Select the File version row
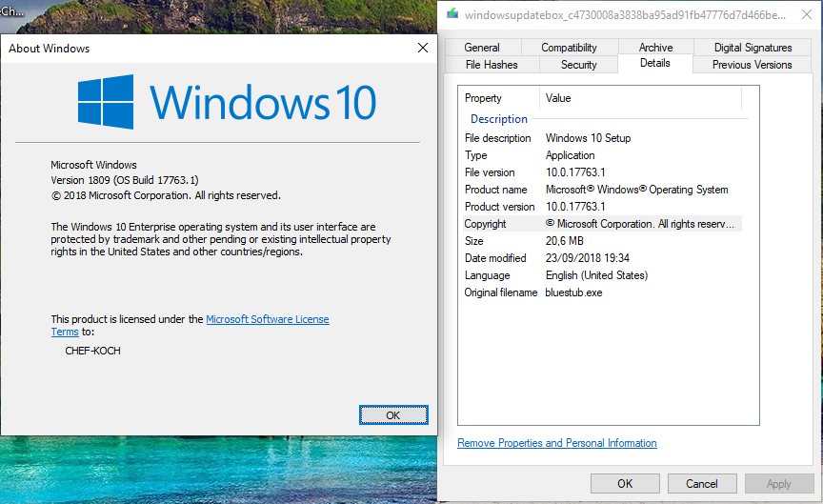The height and width of the screenshot is (504, 823). point(603,172)
